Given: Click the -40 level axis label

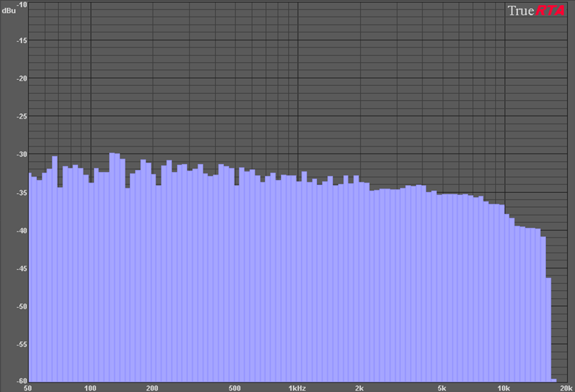Looking at the screenshot, I should (x=22, y=231).
